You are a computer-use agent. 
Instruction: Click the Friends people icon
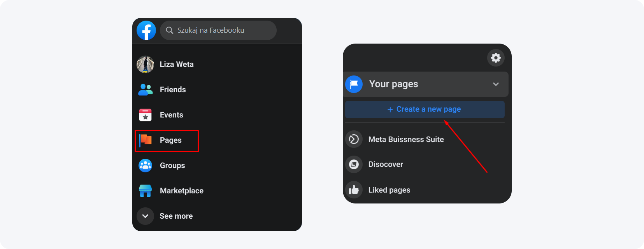(x=146, y=89)
